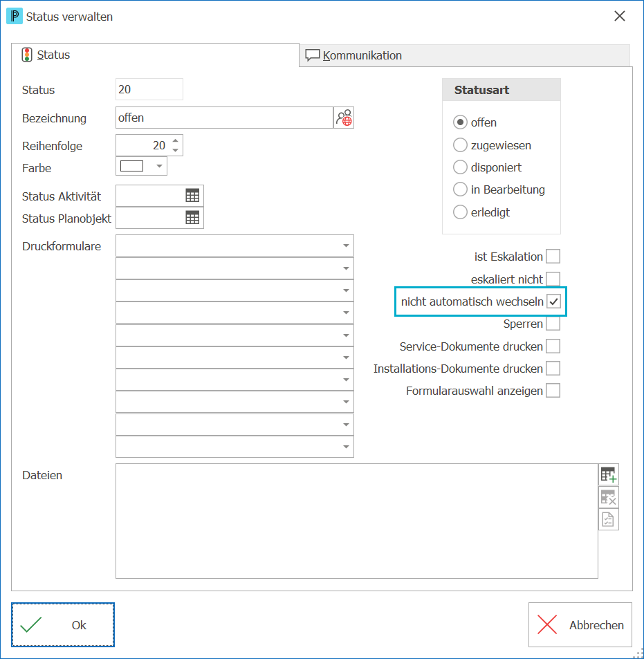
Task: Expand the first Druckformulare dropdown
Action: (x=346, y=245)
